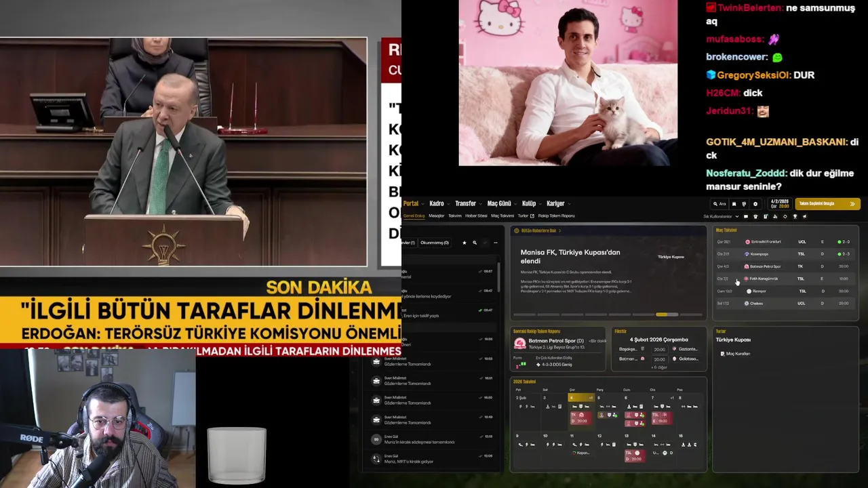This screenshot has width=868, height=488.
Task: Open the settings gear icon in top bar
Action: [x=755, y=204]
